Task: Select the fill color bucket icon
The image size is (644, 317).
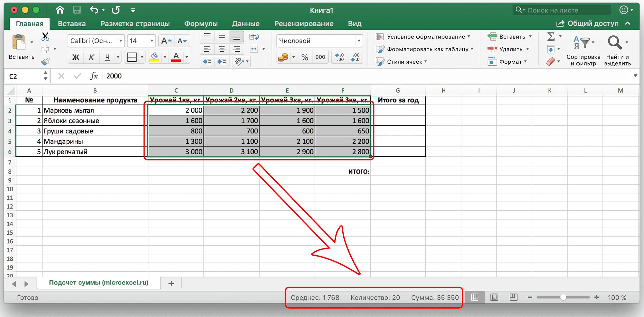Action: [x=154, y=57]
